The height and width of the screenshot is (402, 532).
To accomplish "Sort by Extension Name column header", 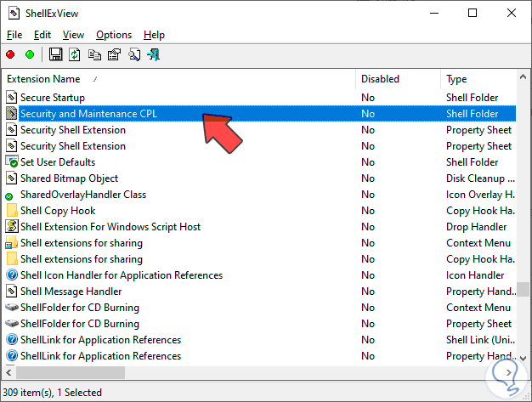I will click(x=43, y=79).
